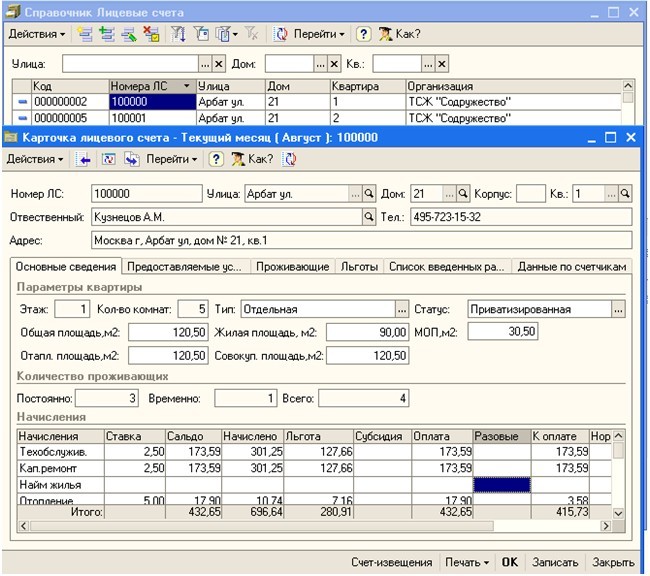Screen dimensions: 650x576
Task: Clear the Улица filter with X button
Action: pos(219,64)
